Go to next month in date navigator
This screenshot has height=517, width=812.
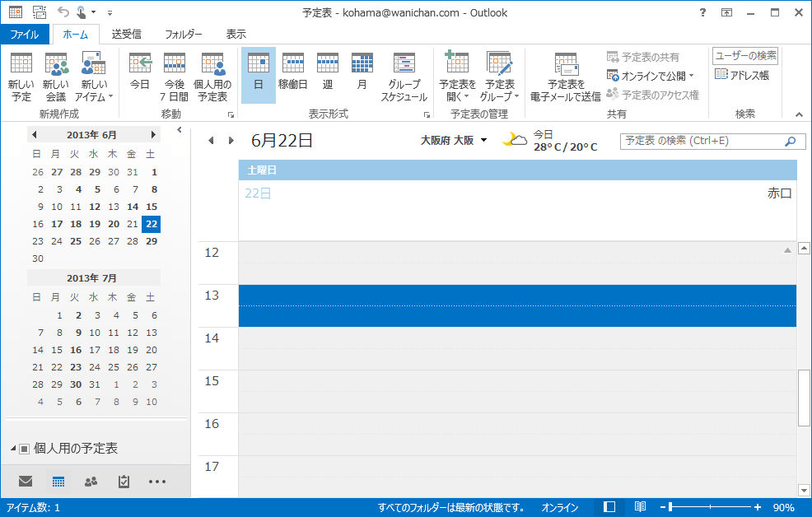[x=153, y=134]
